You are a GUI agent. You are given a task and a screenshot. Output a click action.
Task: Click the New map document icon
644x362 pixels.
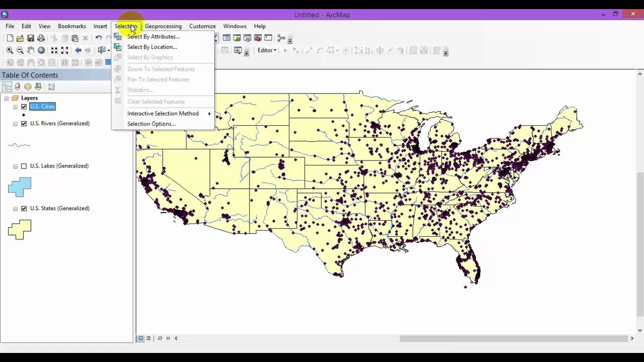coord(10,38)
